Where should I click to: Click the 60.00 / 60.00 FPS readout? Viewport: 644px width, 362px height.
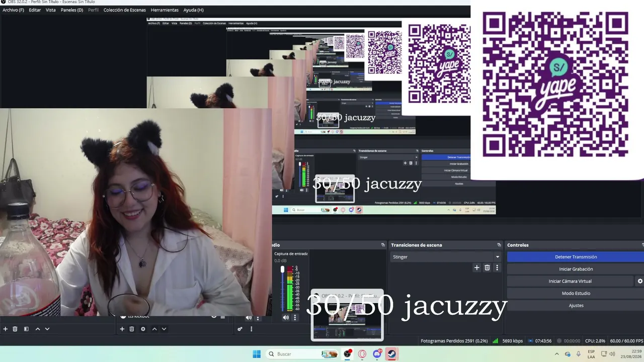(x=626, y=341)
